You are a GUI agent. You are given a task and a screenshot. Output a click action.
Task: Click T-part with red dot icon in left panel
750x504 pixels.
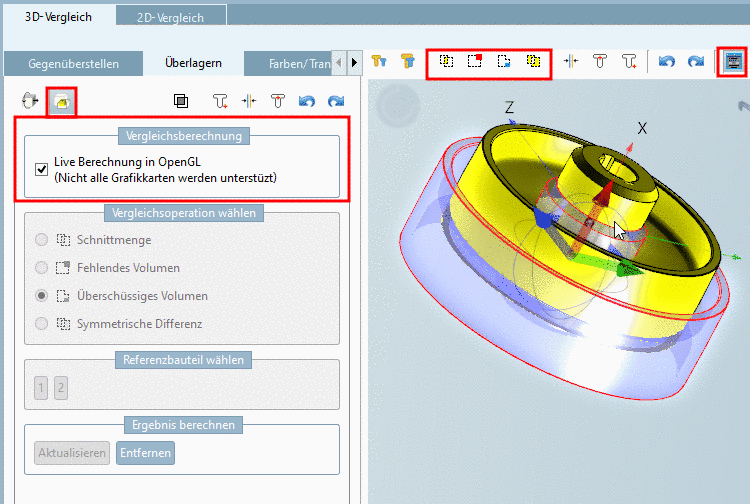278,101
